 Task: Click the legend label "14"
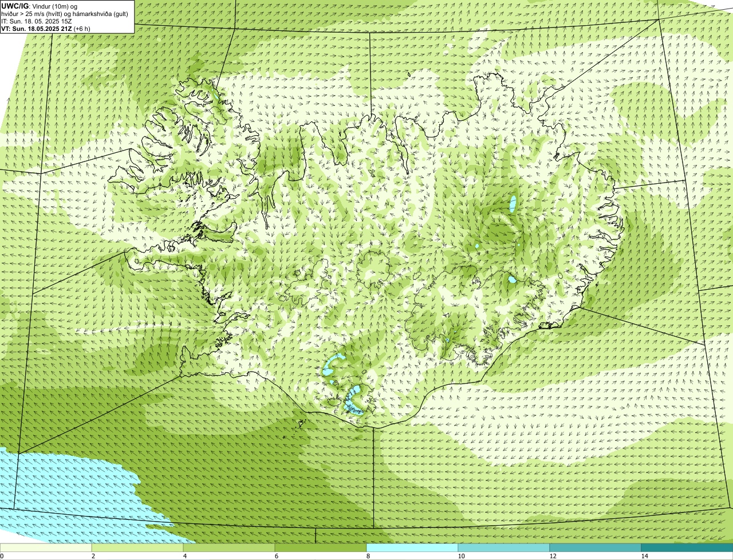[644, 556]
